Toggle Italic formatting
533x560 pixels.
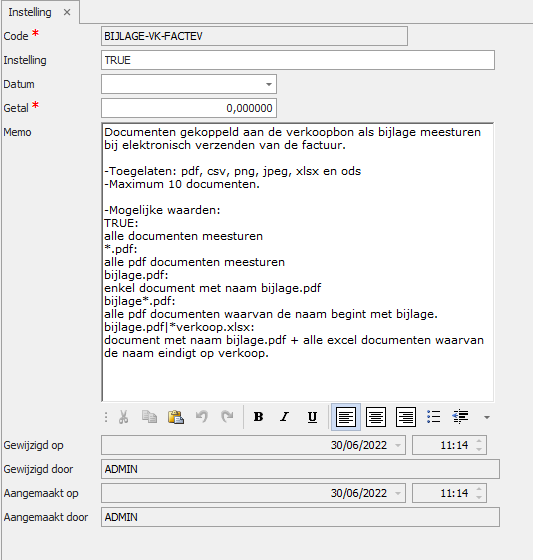pos(285,417)
